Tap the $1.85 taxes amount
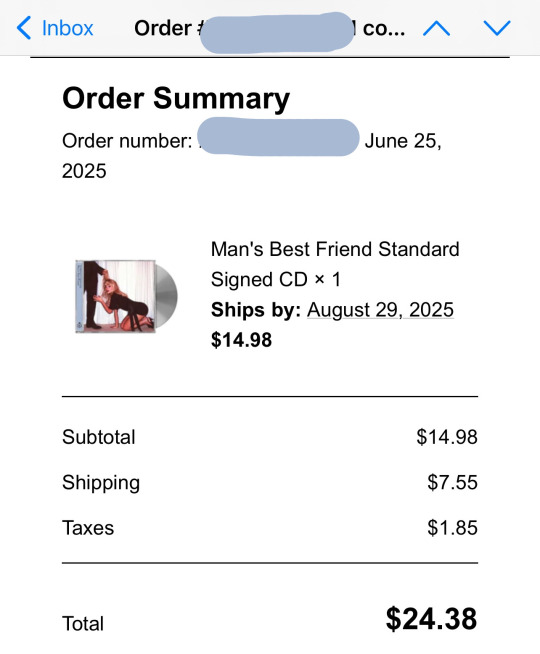Screen dimensions: 540x654 (x=452, y=528)
